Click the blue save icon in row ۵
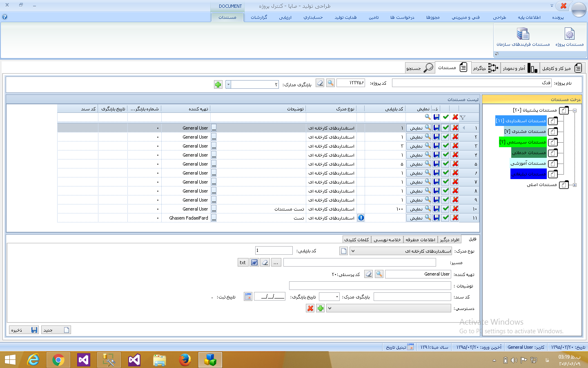Image resolution: width=588 pixels, height=368 pixels. [437, 164]
